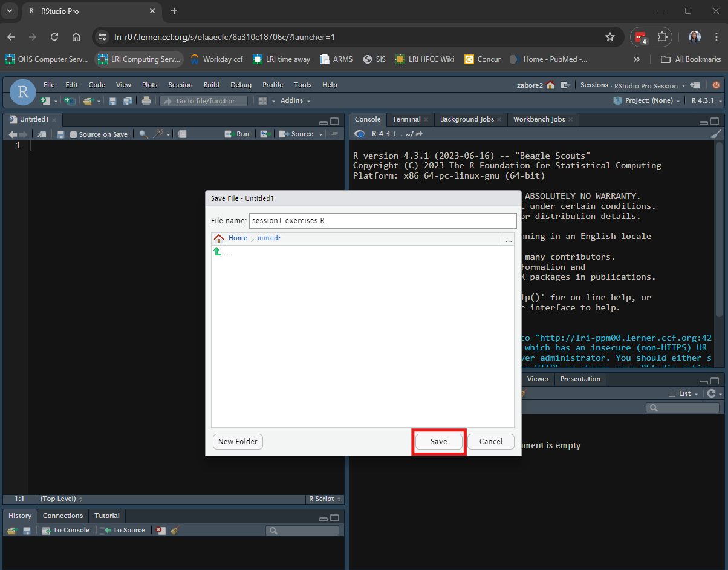
Task: Click the Sign out icon
Action: tap(565, 85)
